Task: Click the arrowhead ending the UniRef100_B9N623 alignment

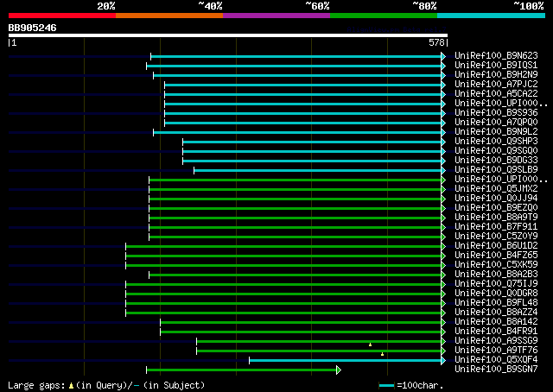Action: [443, 56]
